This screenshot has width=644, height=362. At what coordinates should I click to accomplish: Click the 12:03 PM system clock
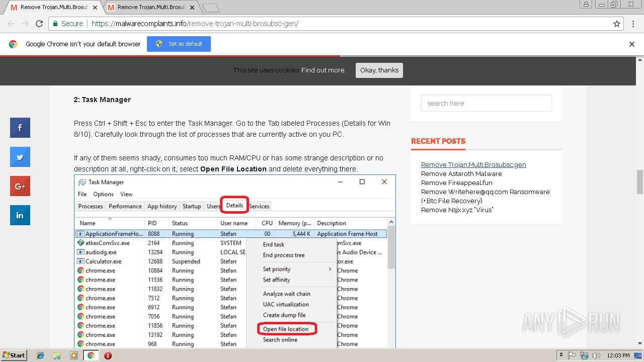[618, 355]
